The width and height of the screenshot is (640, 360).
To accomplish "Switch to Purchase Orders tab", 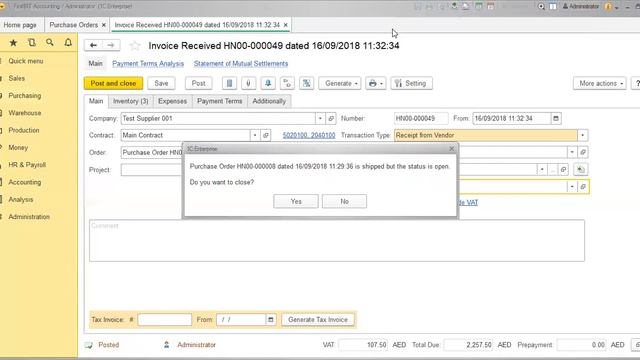I will coord(73,25).
